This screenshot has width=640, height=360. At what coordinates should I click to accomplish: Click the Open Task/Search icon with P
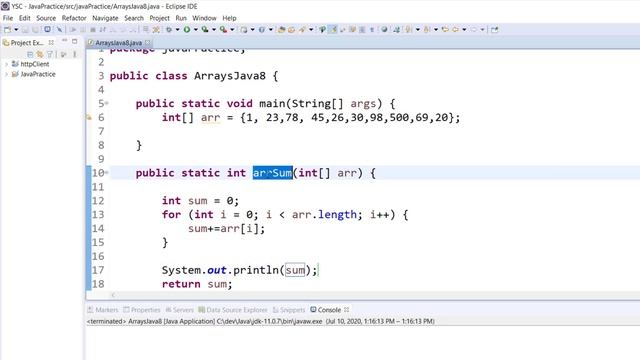(322, 29)
